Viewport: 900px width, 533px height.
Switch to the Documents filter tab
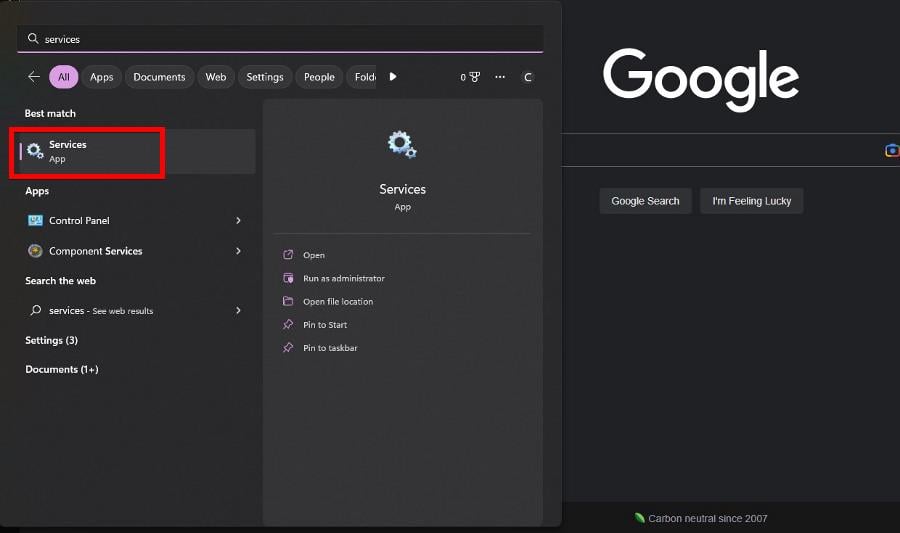[x=159, y=77]
